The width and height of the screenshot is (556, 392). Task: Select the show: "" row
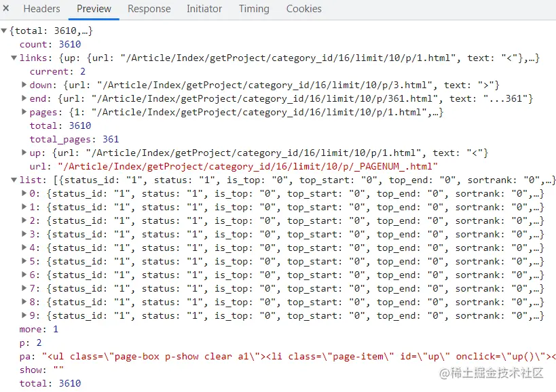click(x=41, y=370)
